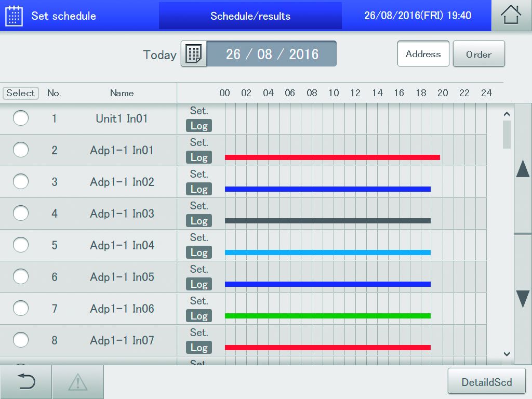Switch to Schedule/results tab

coord(250,16)
